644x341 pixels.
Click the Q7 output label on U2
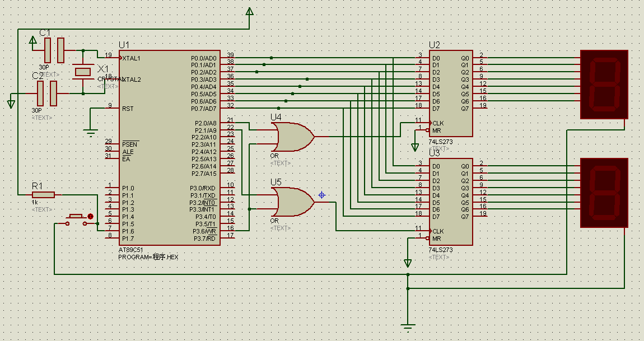464,109
